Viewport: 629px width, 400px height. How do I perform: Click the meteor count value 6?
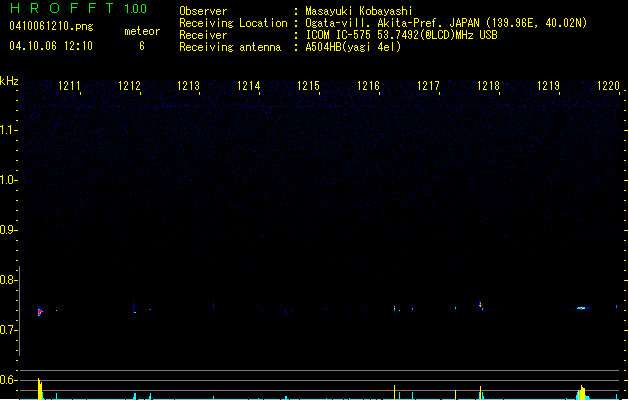point(142,46)
